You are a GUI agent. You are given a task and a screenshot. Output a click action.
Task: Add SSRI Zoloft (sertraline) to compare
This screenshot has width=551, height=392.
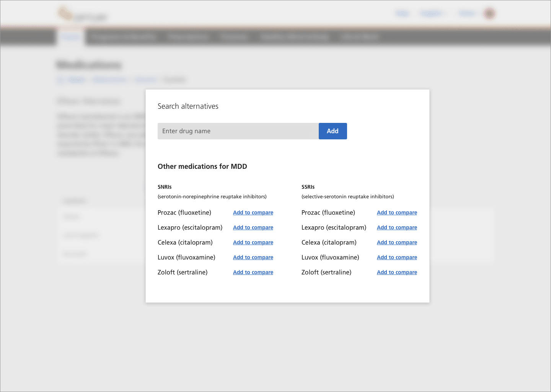tap(397, 272)
